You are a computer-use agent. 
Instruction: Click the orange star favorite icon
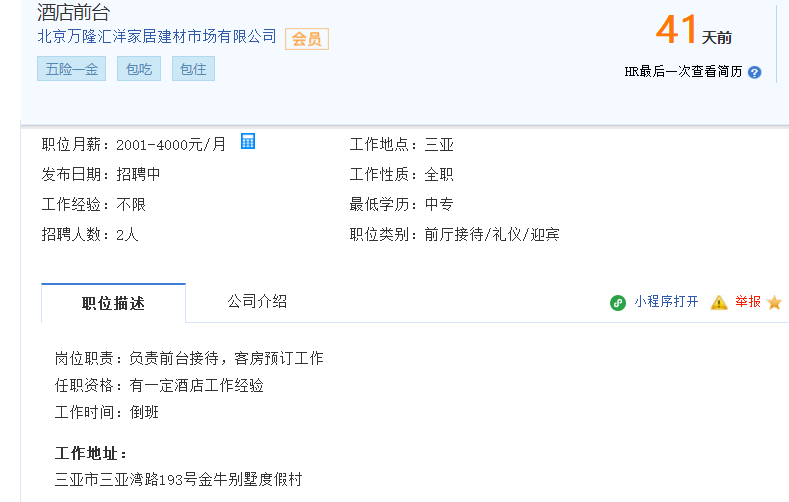tap(774, 302)
